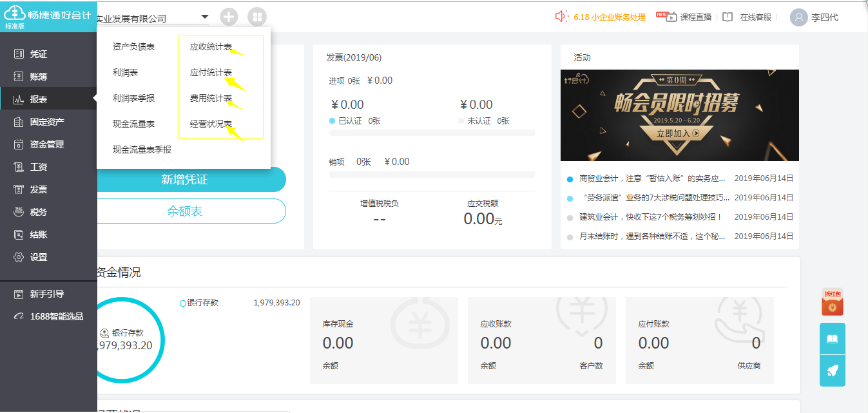
Task: Open 设置 gear icon in sidebar
Action: pos(19,257)
